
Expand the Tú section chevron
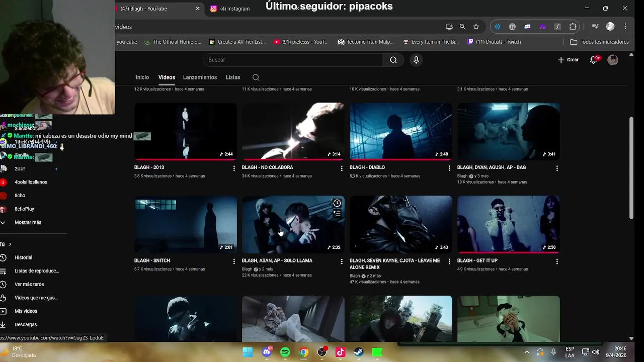tap(10, 244)
